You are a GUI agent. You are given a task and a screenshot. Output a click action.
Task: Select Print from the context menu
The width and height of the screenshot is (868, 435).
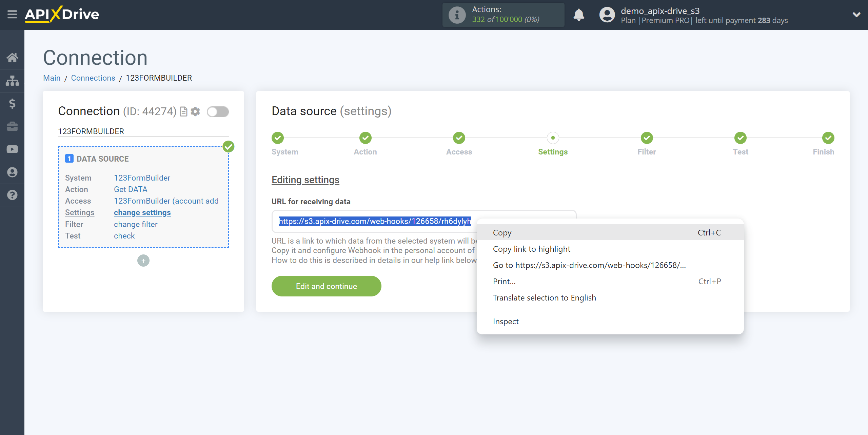coord(504,281)
